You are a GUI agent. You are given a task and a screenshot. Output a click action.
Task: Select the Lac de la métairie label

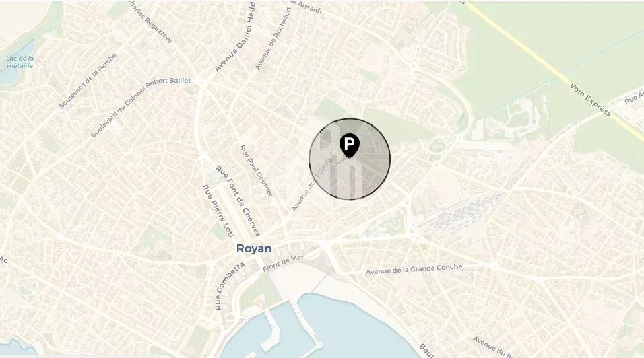[x=20, y=63]
